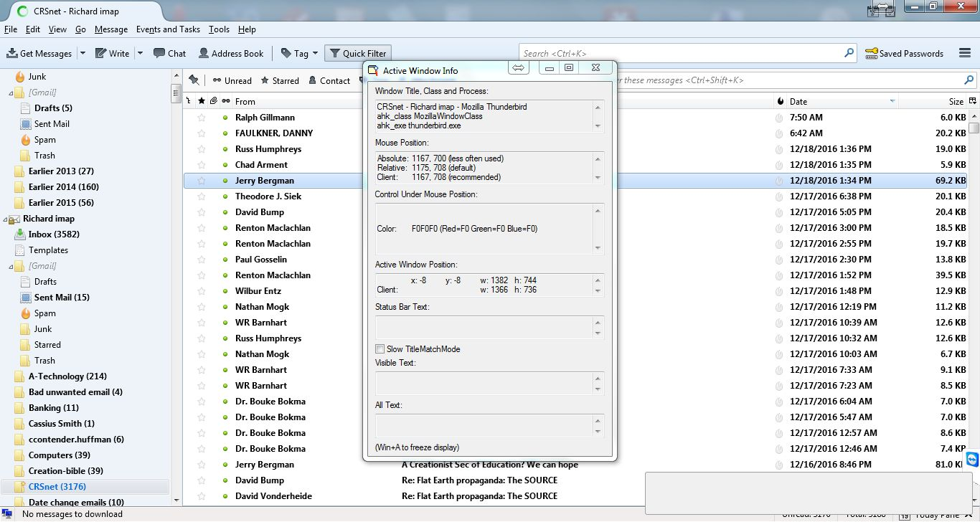This screenshot has width=980, height=522.
Task: Expand the Tag dropdown
Action: click(x=315, y=53)
